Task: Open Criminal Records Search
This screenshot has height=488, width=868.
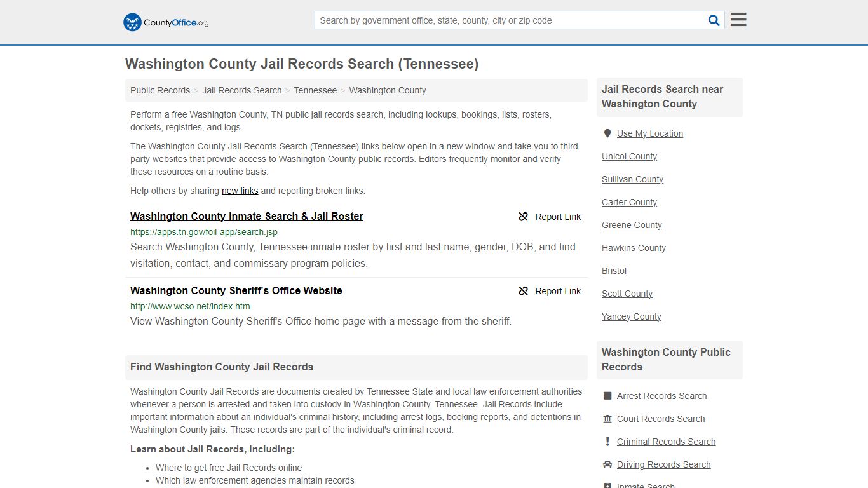Action: coord(666,442)
